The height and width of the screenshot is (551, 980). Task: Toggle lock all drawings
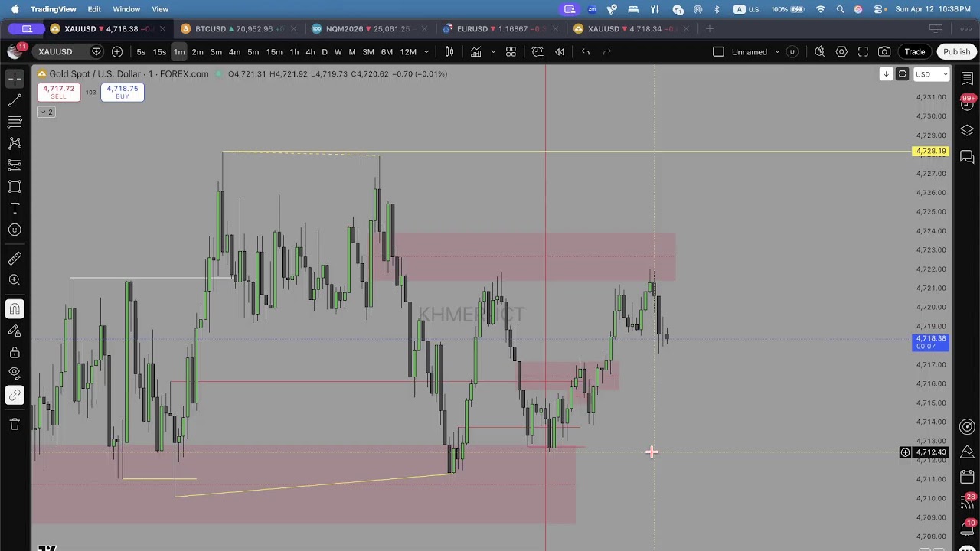pos(15,352)
